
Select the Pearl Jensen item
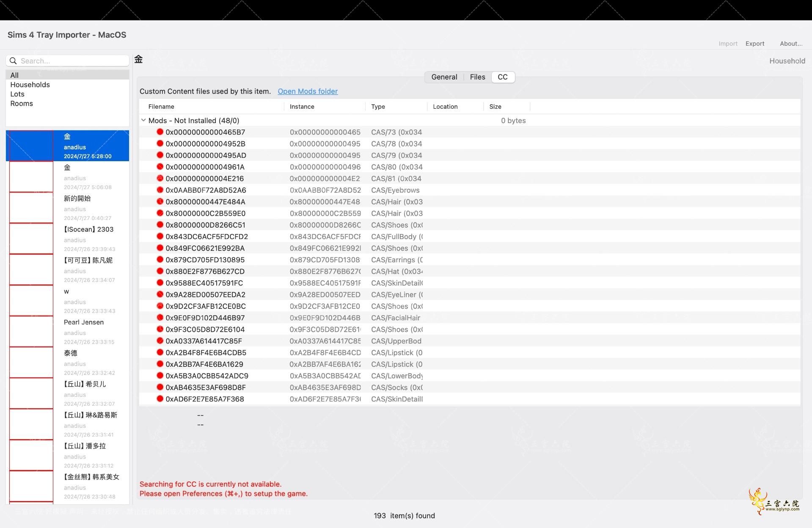(67, 331)
